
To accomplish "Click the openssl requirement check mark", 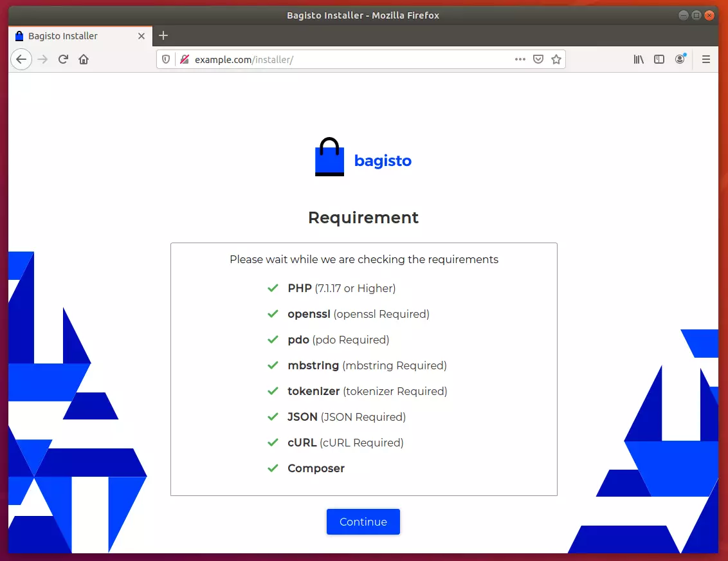I will point(273,314).
